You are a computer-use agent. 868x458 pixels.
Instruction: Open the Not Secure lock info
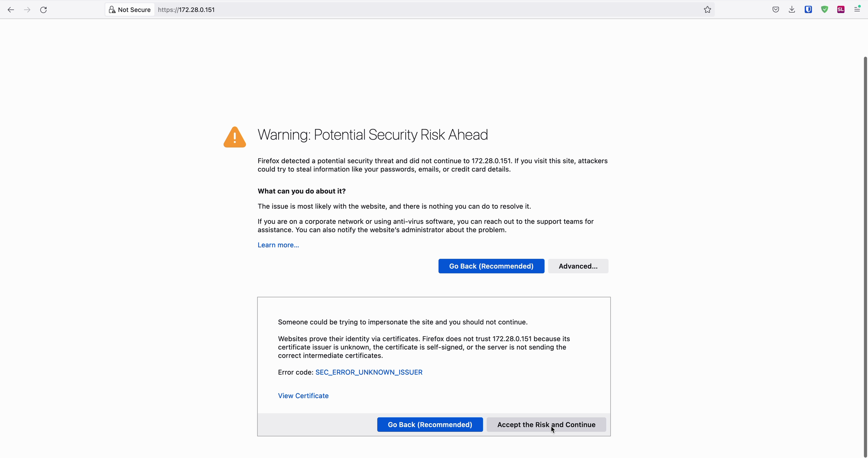tap(130, 10)
